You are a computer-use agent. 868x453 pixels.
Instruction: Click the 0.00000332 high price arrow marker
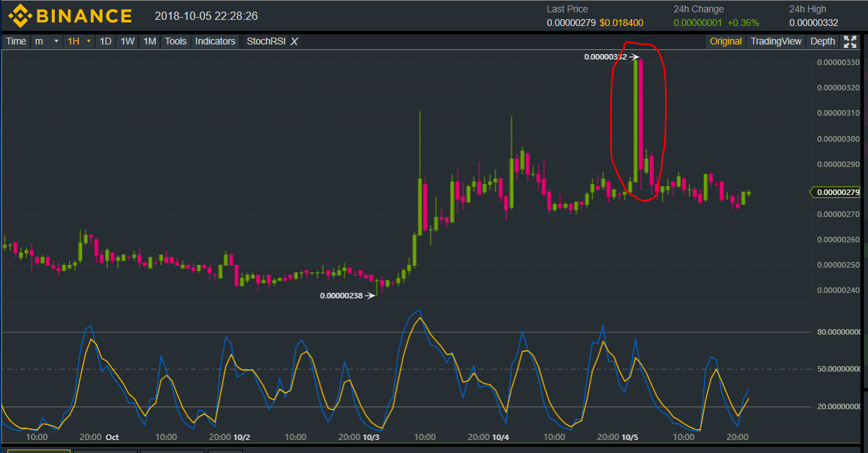tap(633, 57)
